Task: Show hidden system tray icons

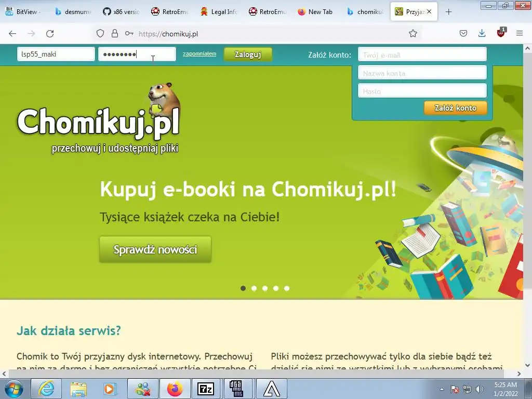Action: pos(442,389)
